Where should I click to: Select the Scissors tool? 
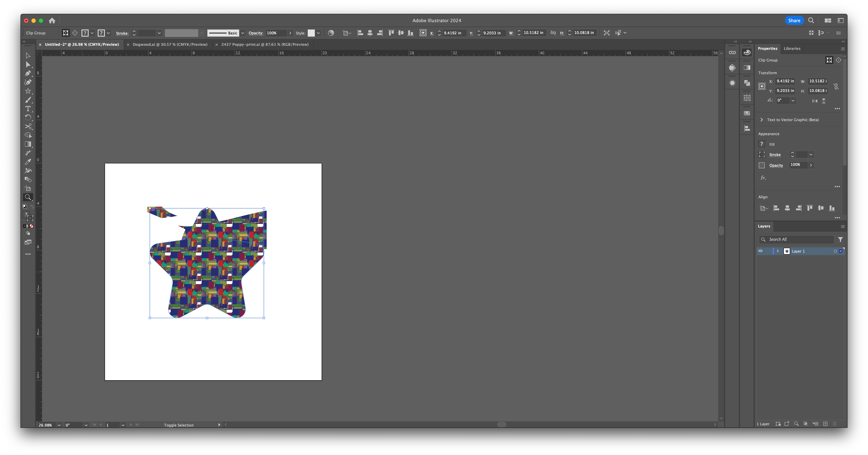pos(28,126)
